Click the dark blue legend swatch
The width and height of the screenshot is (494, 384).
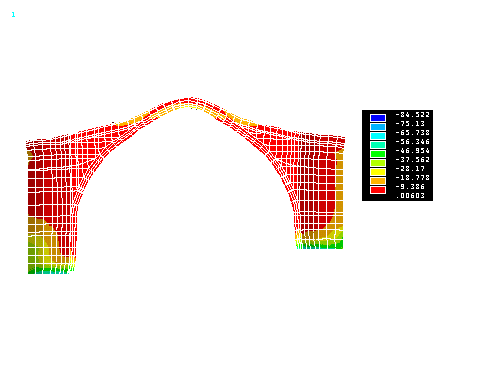[x=378, y=118]
